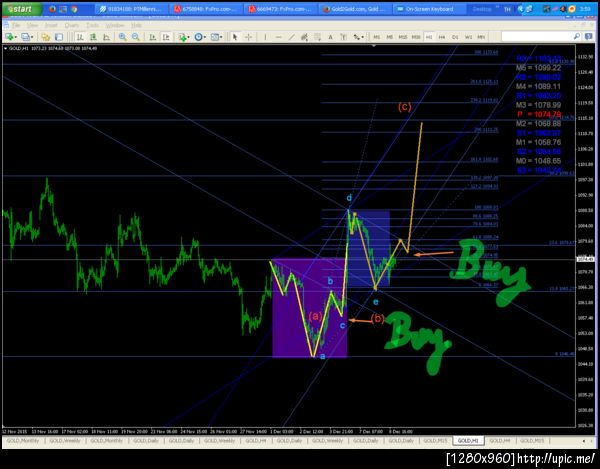Launch Chrome from the Quick Launch bar
Screen dimensions: 600x469
(74, 9)
